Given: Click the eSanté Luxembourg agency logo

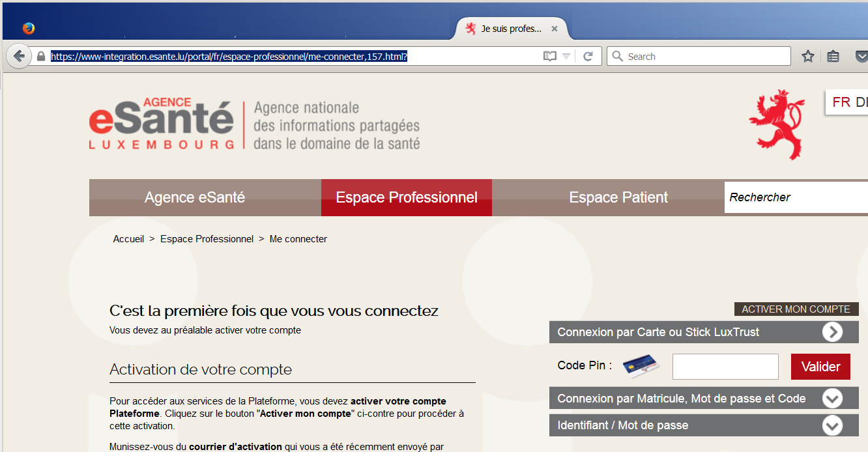Looking at the screenshot, I should point(162,124).
